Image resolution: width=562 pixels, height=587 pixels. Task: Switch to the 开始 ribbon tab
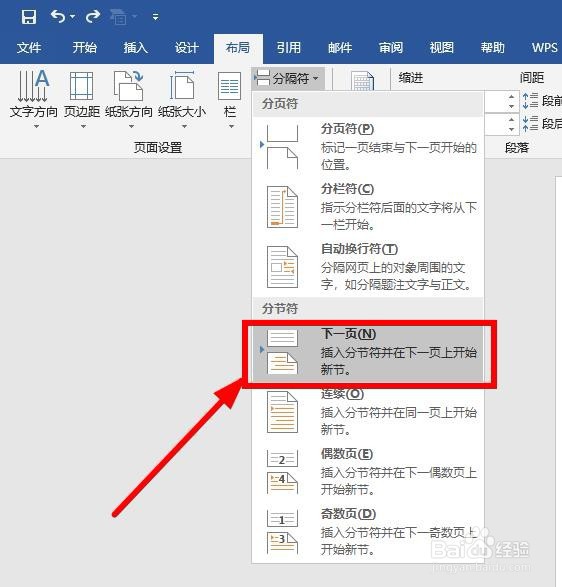85,48
